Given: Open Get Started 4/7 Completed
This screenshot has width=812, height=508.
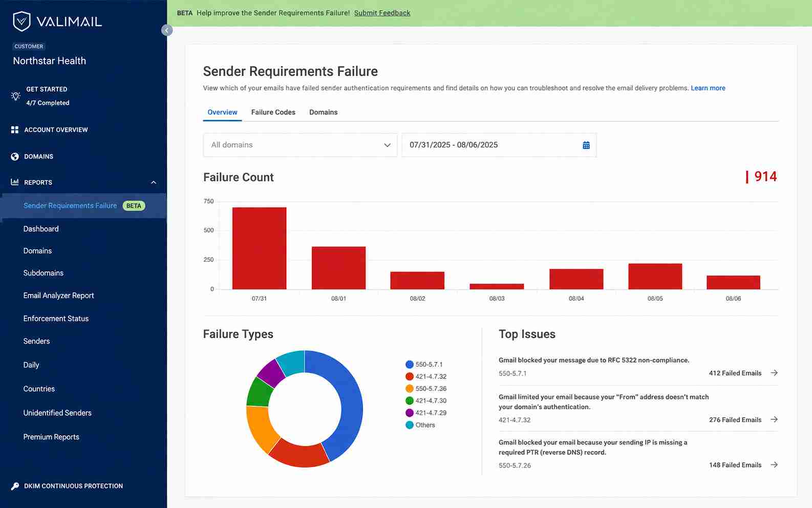Looking at the screenshot, I should (x=48, y=96).
